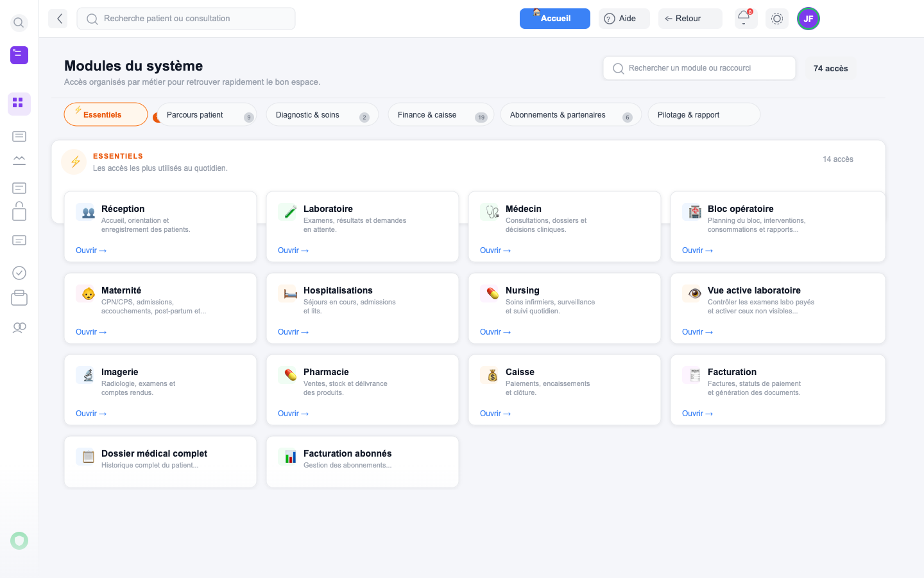Image resolution: width=924 pixels, height=578 pixels.
Task: Follow the Ouvrir link in the Réception card
Action: tap(91, 250)
